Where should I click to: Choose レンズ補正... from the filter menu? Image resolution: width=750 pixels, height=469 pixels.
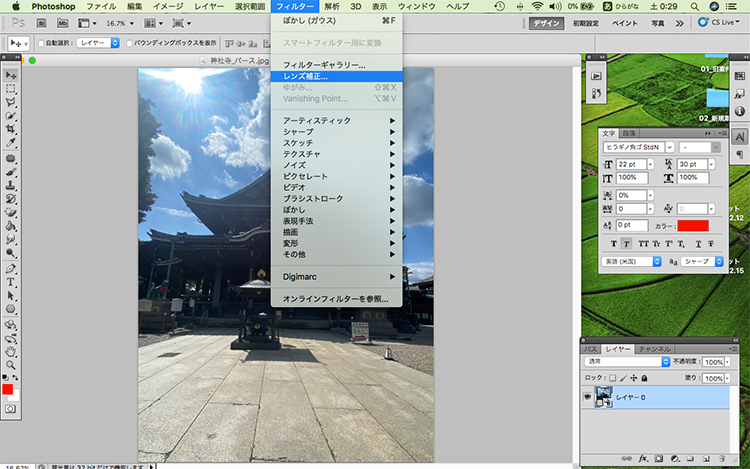click(x=336, y=76)
